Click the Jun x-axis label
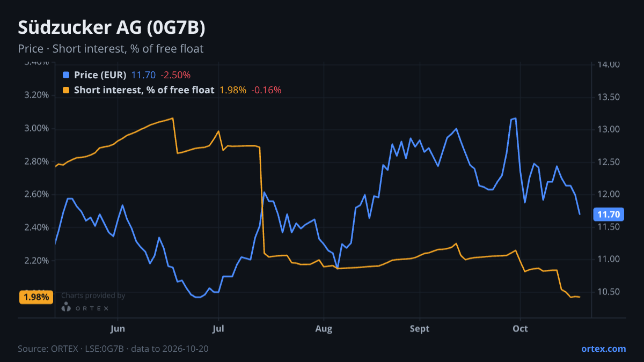The height and width of the screenshot is (362, 644). (x=117, y=328)
